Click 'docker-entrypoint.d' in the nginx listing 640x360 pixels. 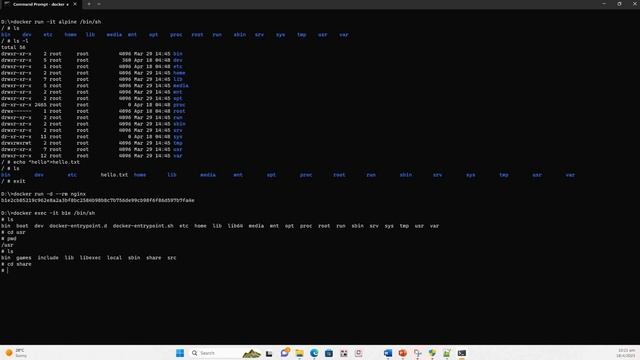point(78,226)
